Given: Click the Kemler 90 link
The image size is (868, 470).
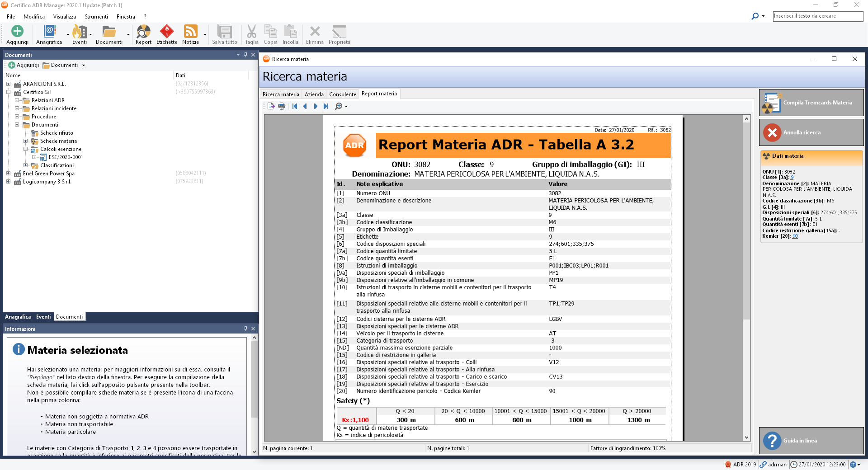Looking at the screenshot, I should [x=795, y=236].
